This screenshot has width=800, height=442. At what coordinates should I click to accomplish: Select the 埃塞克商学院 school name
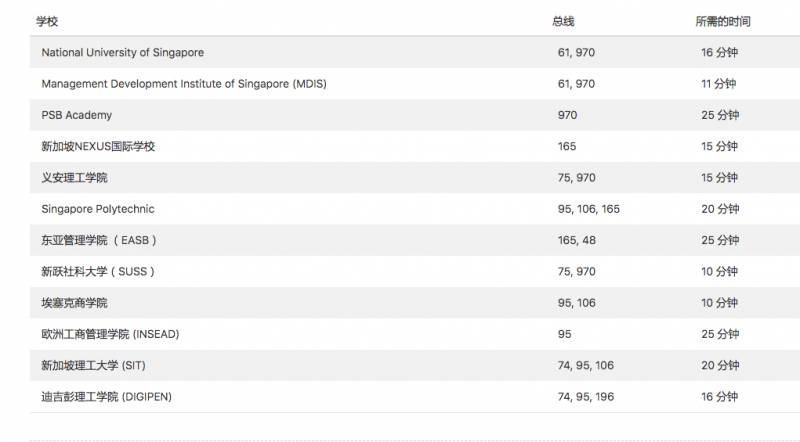[74, 303]
